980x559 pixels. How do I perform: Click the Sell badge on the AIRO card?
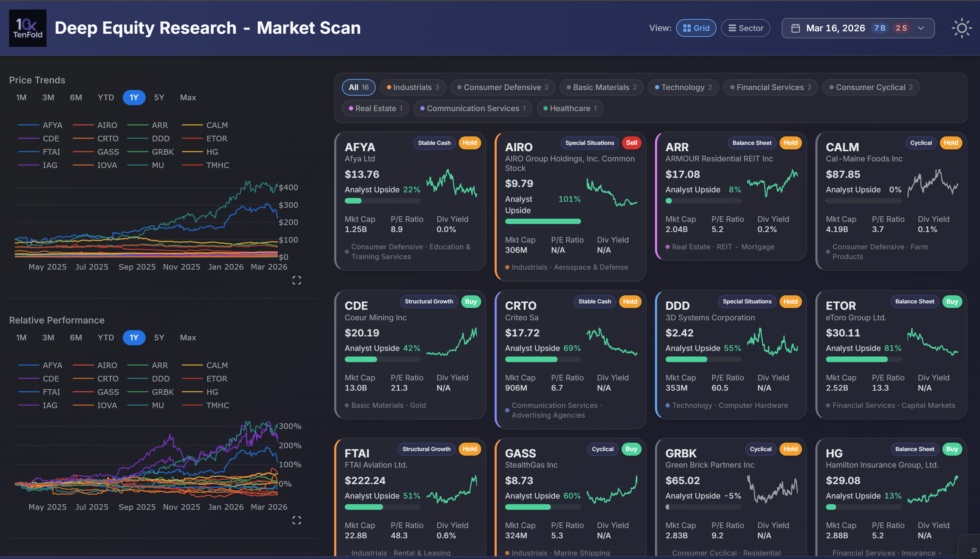point(631,143)
